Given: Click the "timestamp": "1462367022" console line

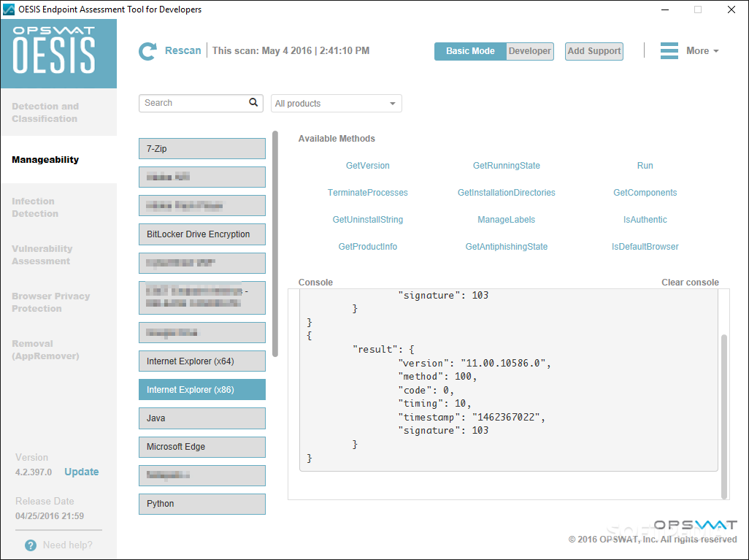Looking at the screenshot, I should (472, 417).
